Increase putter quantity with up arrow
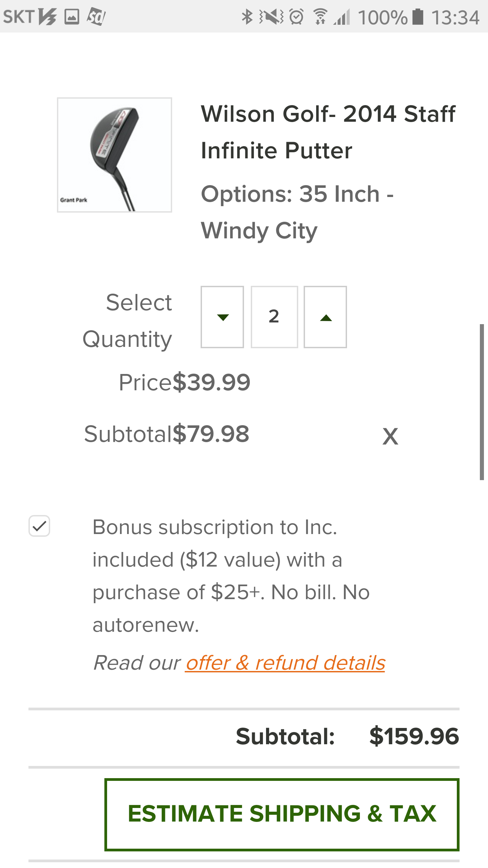The image size is (488, 868). [x=325, y=317]
